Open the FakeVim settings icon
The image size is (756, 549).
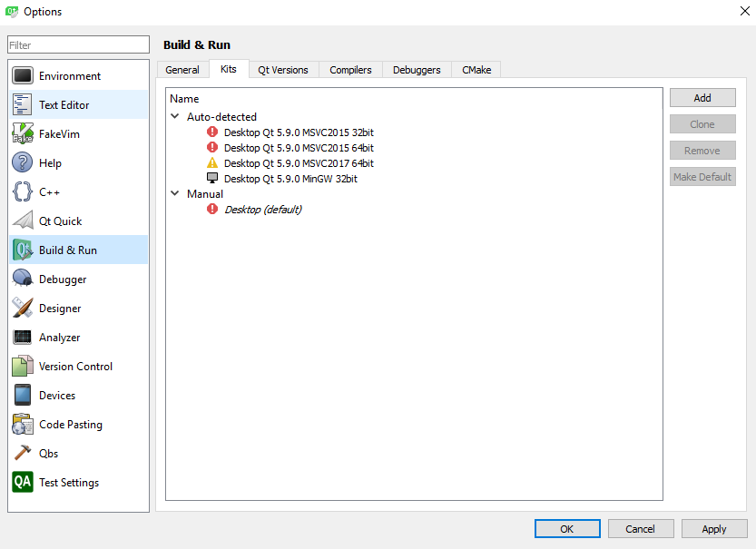23,134
